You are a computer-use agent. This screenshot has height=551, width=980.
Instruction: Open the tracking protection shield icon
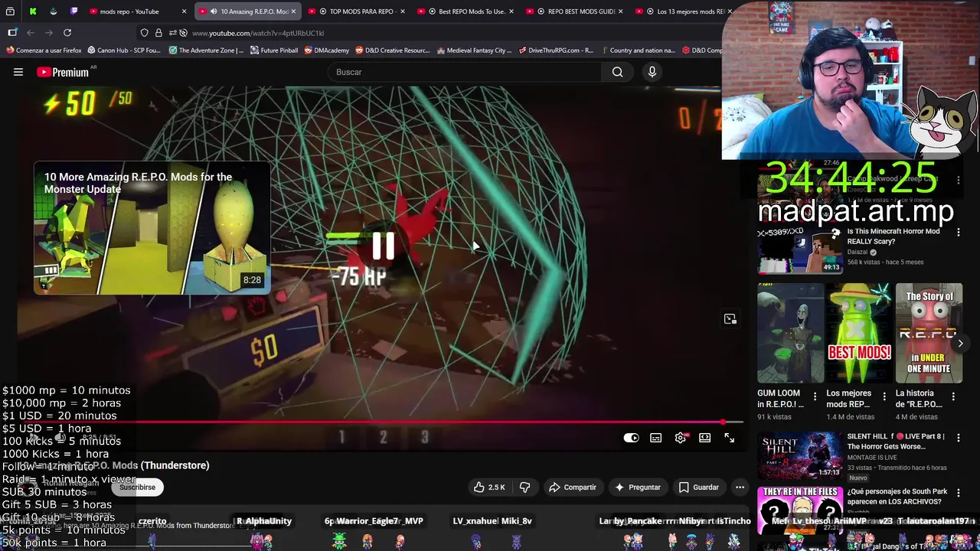coord(144,33)
